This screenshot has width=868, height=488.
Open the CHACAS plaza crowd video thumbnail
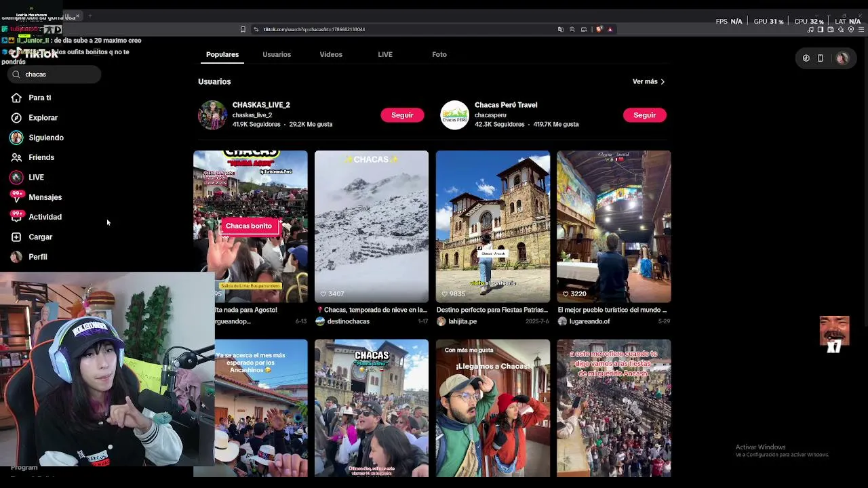372,408
